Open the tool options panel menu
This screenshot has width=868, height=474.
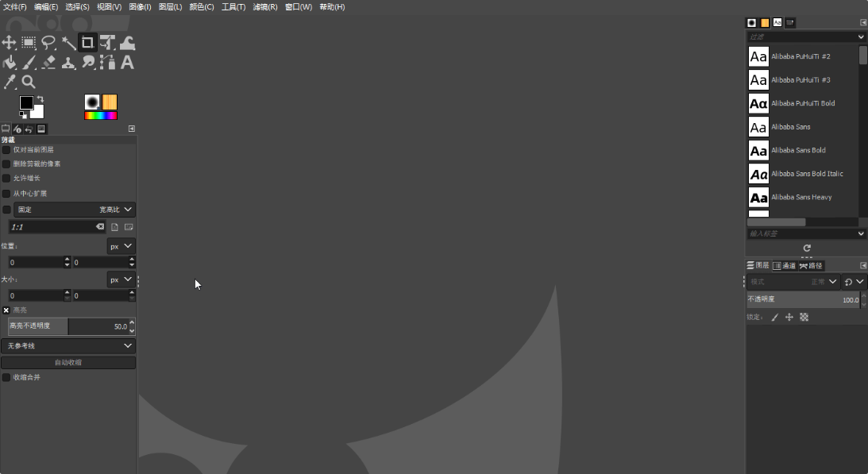click(x=132, y=129)
